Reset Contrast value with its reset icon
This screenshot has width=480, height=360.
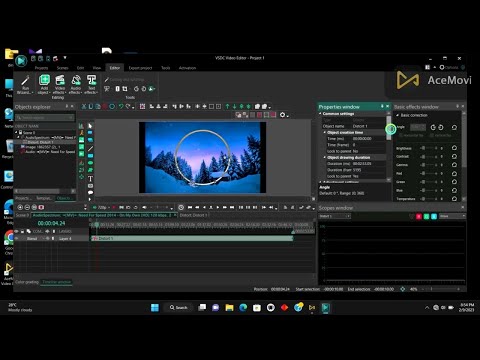click(x=454, y=156)
